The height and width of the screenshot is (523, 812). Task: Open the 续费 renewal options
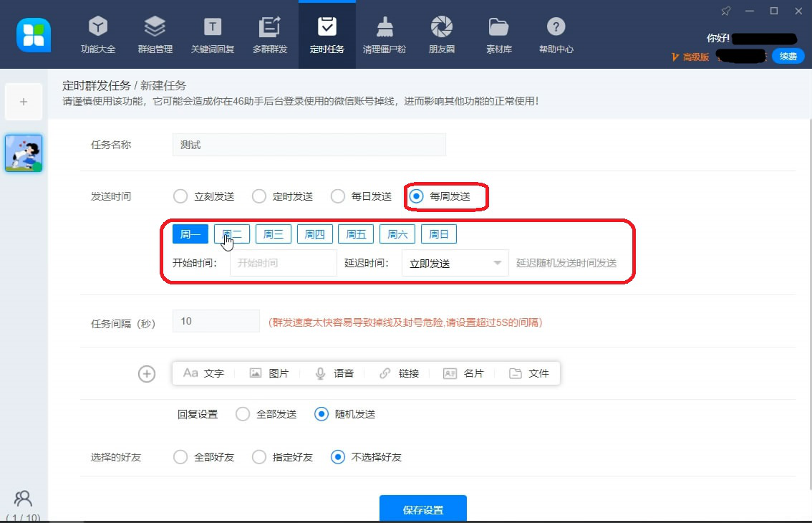point(787,55)
